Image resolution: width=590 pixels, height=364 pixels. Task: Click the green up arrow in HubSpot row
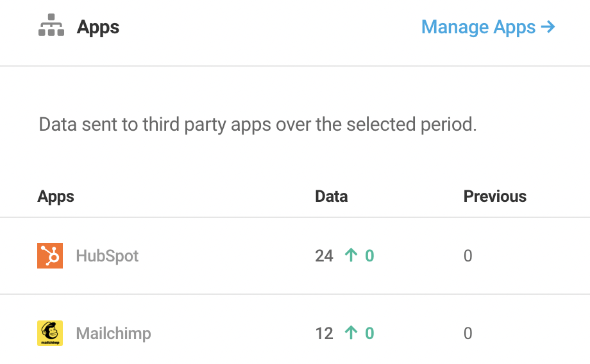click(351, 255)
